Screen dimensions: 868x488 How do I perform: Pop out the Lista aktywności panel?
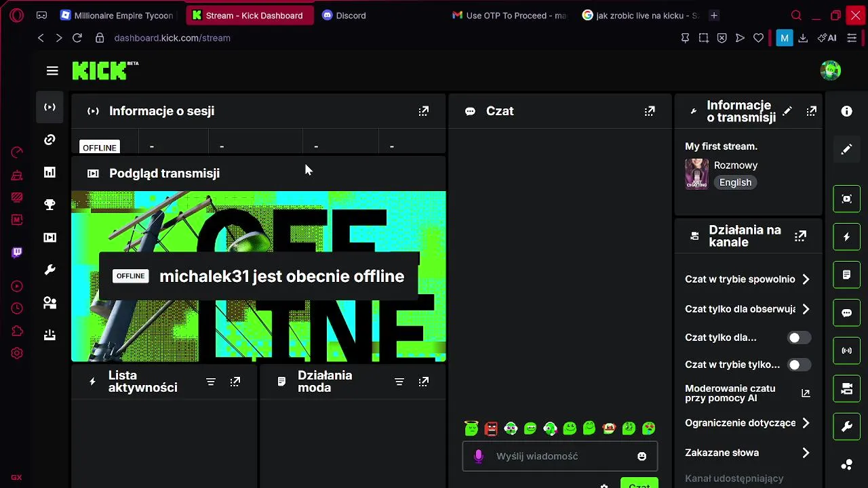235,382
